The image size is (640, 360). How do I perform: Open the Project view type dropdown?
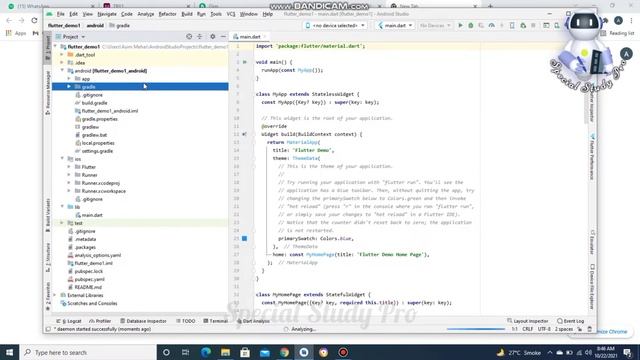tap(70, 37)
